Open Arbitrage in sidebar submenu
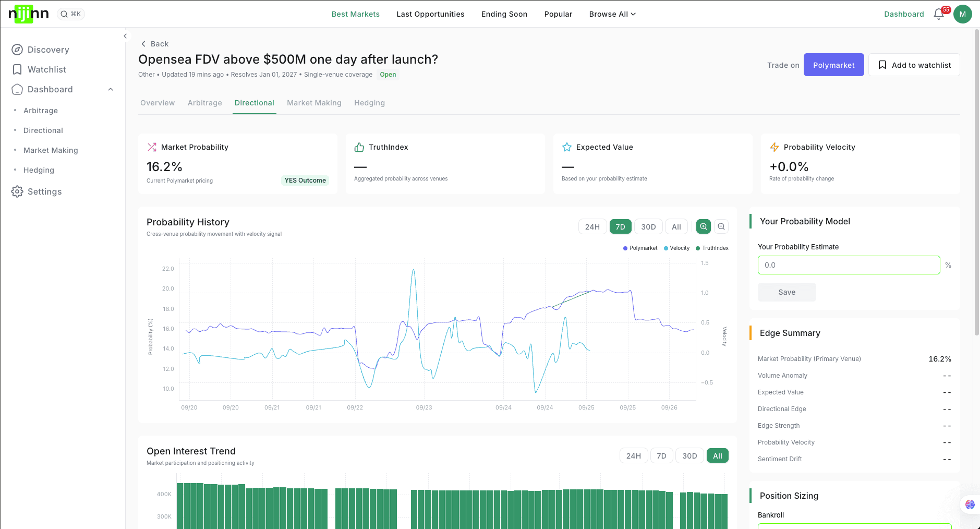Screen dimensions: 980x529 [x=41, y=111]
